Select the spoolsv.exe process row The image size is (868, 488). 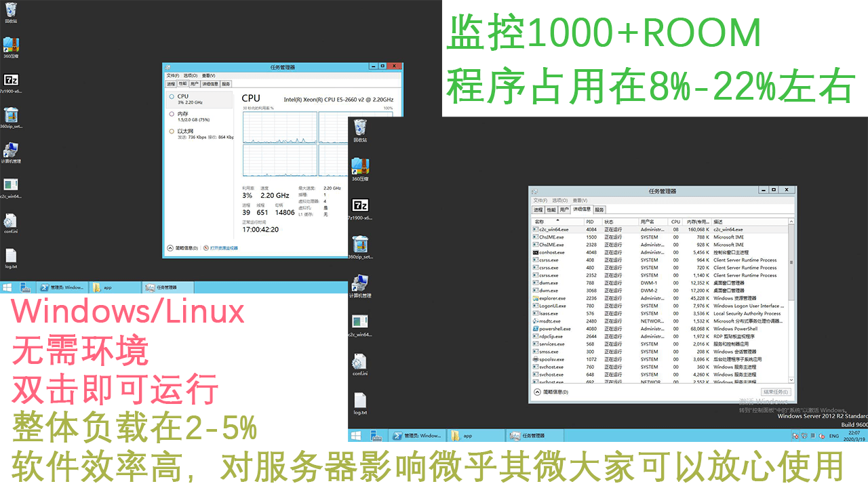[x=659, y=359]
